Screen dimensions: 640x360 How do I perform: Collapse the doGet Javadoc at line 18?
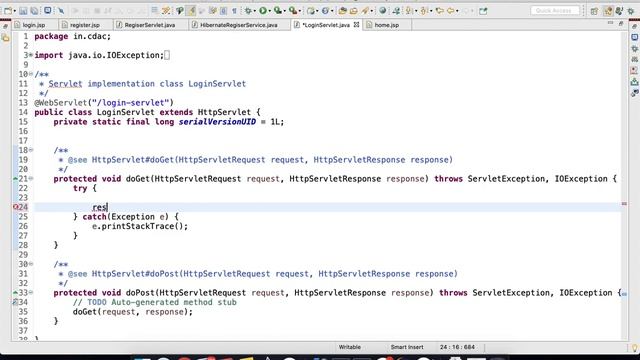[31, 150]
